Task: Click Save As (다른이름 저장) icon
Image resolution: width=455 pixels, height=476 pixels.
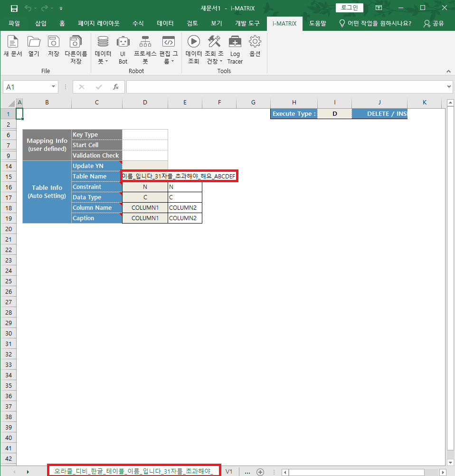Action: click(76, 49)
